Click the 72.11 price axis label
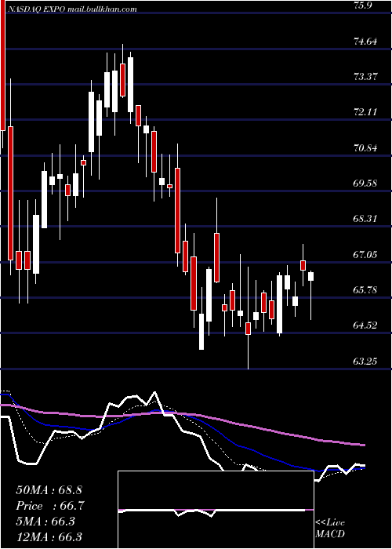The width and height of the screenshot is (392, 549). (x=366, y=112)
